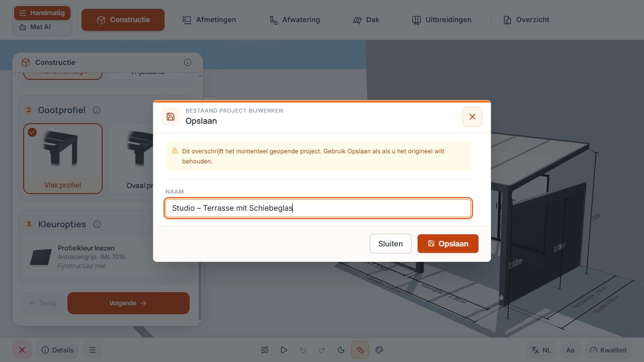644x362 pixels.
Task: Switch to Handmatig mode
Action: [x=42, y=13]
